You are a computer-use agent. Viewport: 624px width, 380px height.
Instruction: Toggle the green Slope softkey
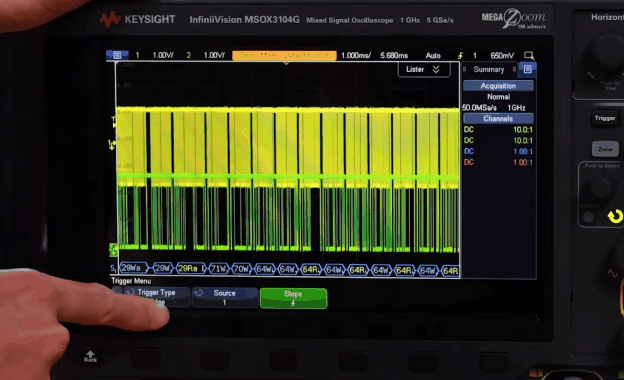pos(293,298)
